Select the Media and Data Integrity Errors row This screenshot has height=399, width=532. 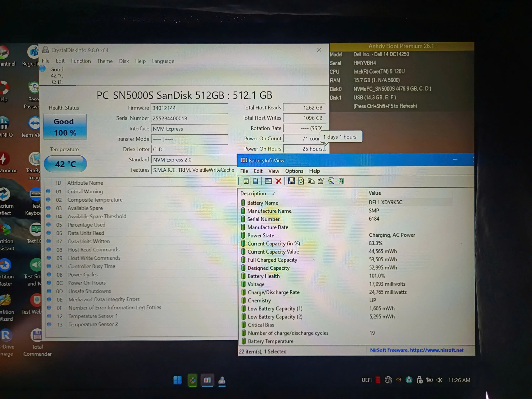(142, 299)
